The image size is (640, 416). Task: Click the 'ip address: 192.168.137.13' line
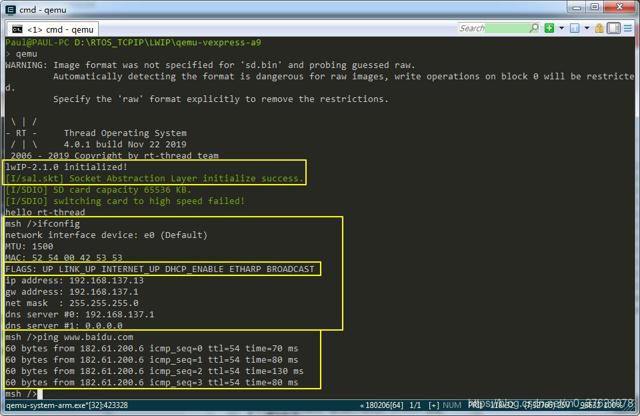(75, 280)
